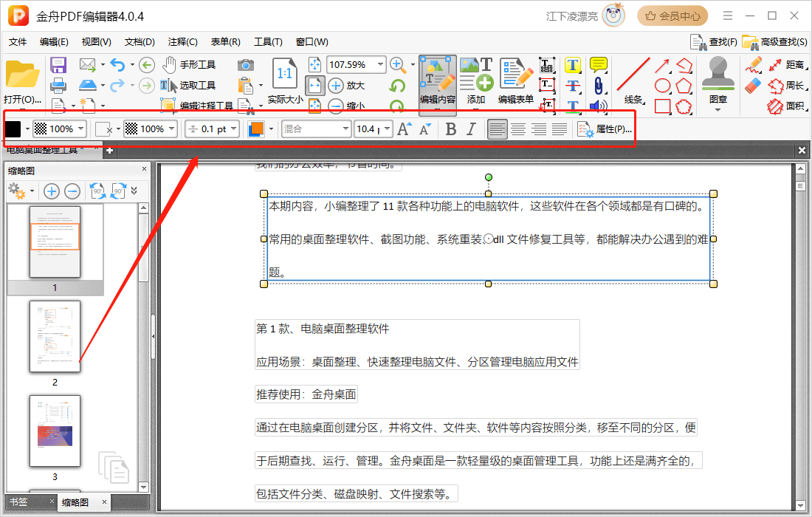Click the speaker sound annotation tool
The height and width of the screenshot is (517, 812).
point(598,106)
